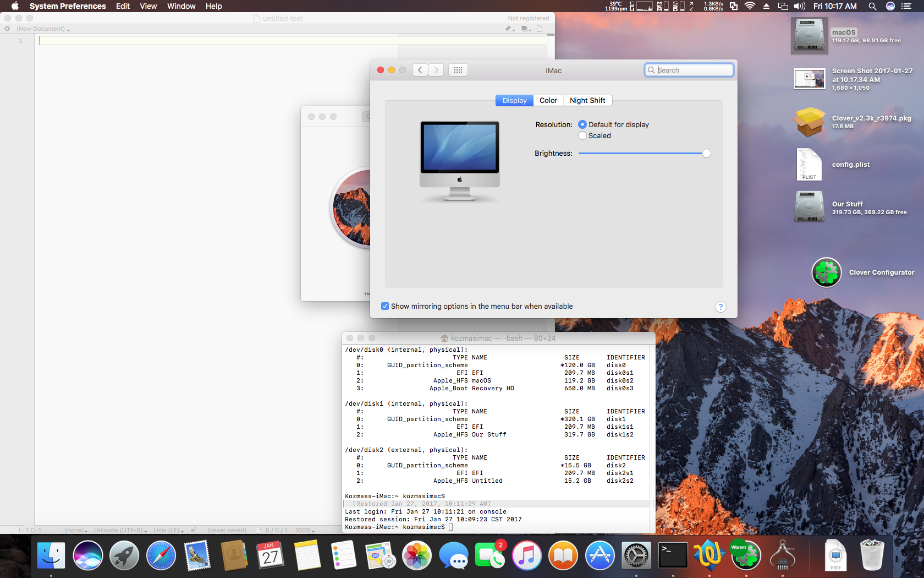Open AirPlay display mirroring menu bar icon

(x=783, y=6)
